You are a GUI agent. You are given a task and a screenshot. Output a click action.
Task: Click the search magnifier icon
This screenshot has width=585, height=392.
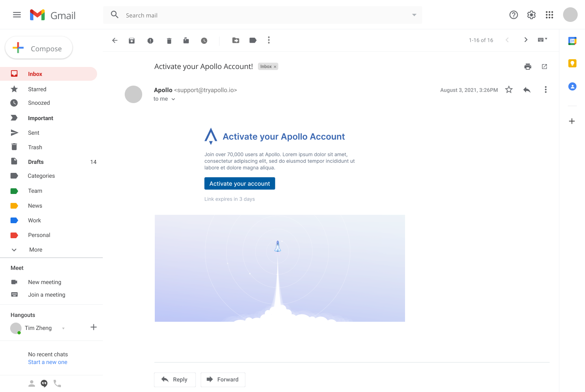pos(115,15)
